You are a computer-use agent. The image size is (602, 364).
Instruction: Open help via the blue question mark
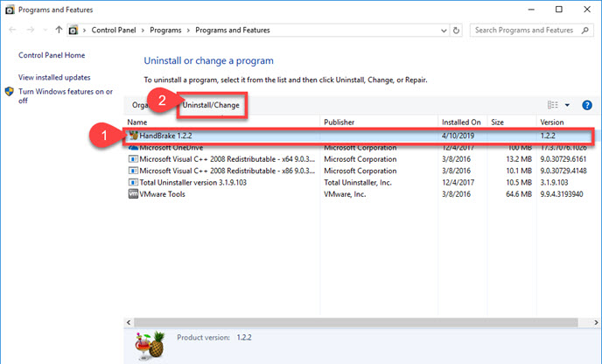pyautogui.click(x=586, y=105)
